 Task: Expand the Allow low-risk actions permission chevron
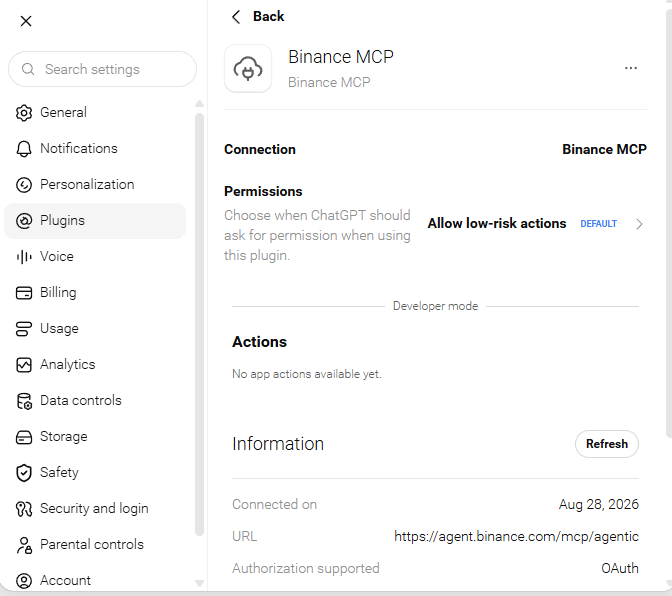[639, 224]
